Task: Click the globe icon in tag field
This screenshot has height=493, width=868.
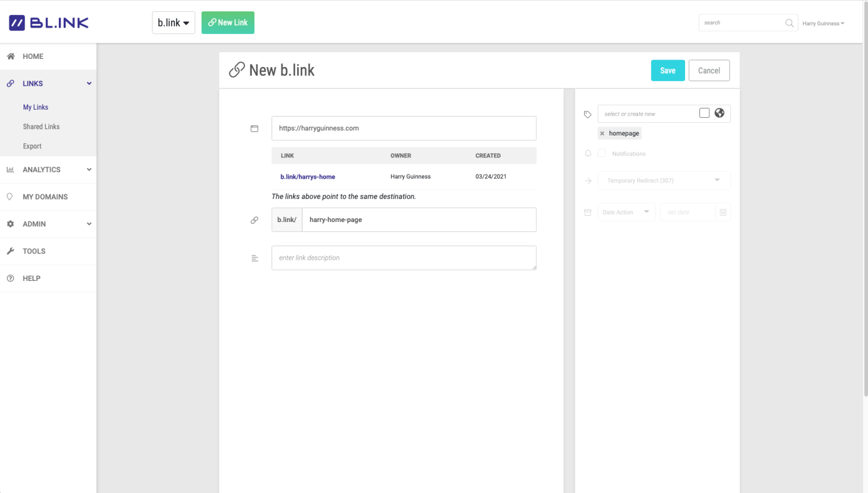Action: [x=719, y=113]
